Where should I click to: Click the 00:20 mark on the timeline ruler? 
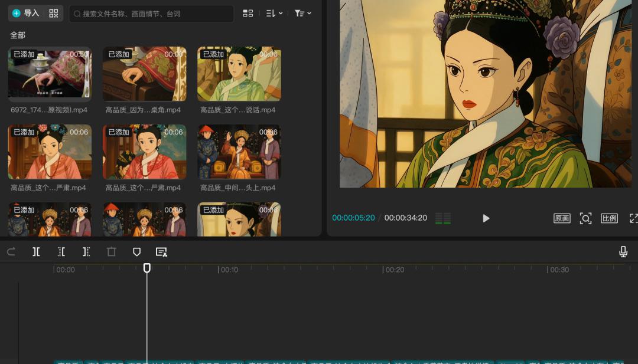point(395,270)
